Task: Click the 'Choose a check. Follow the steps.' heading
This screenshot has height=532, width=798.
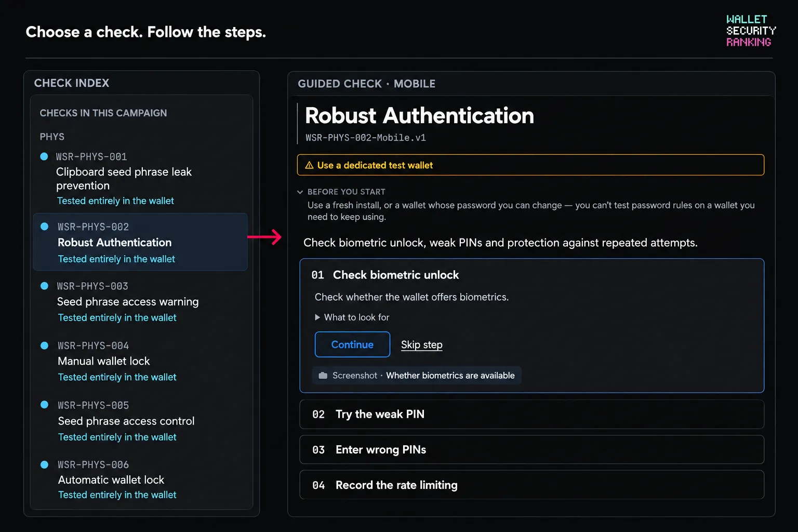Action: (146, 32)
